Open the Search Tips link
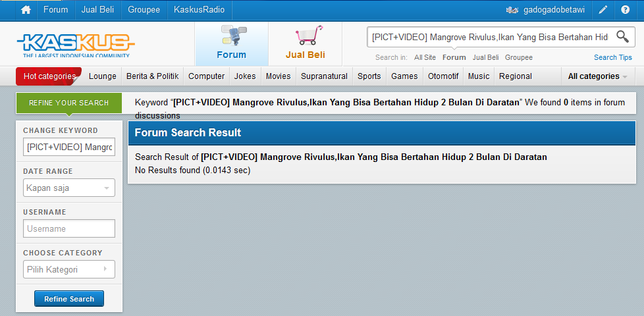The height and width of the screenshot is (316, 644). [x=613, y=57]
